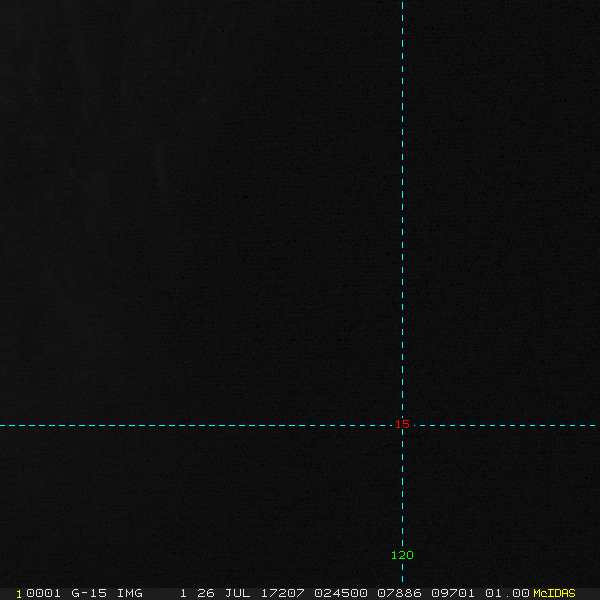Click the red latitude label 15
Screen dimensions: 600x600
(402, 424)
